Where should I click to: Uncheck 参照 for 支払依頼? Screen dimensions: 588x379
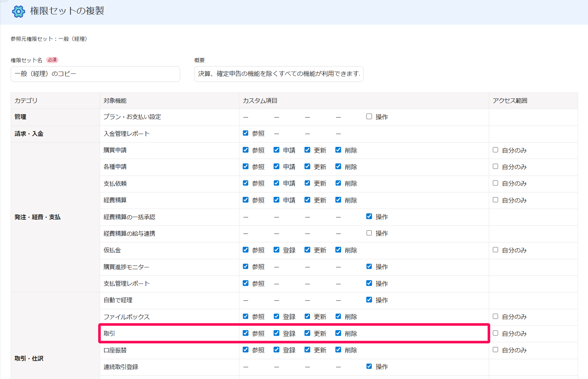(246, 183)
